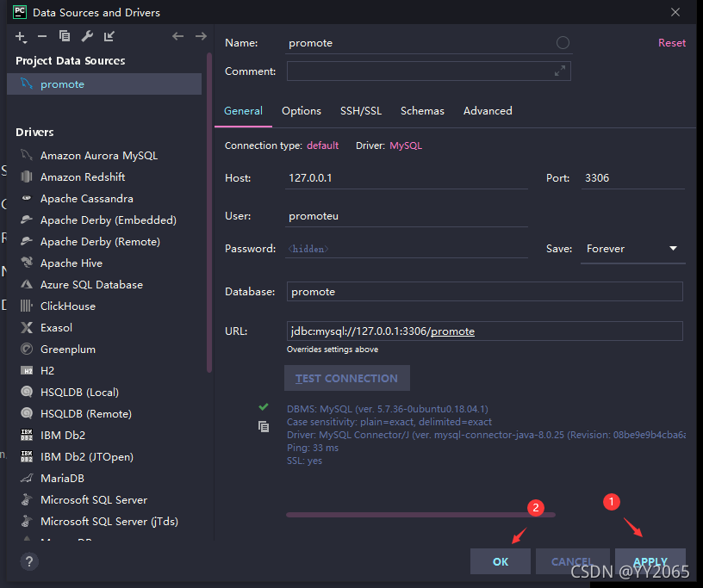
Task: Close the Data Sources and Drivers dialog
Action: [x=675, y=12]
